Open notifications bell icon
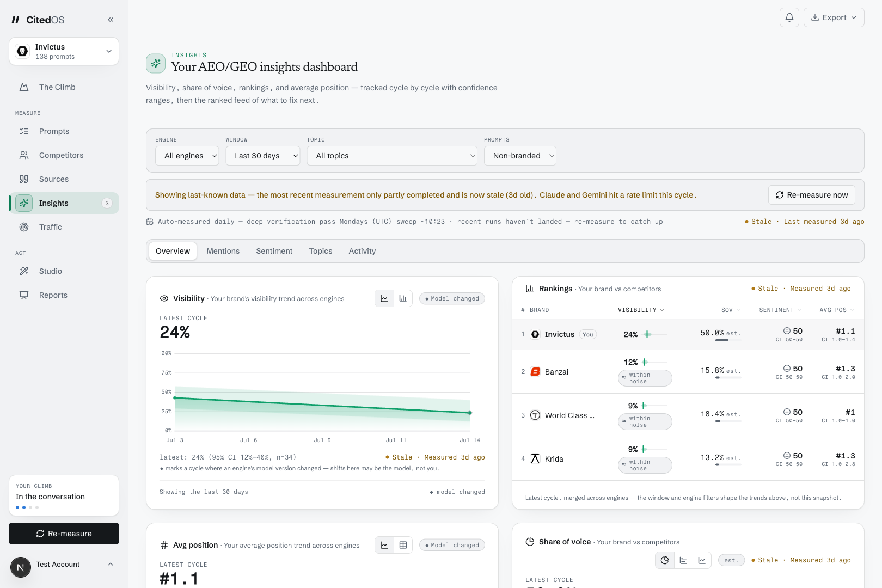This screenshot has height=588, width=882. pyautogui.click(x=789, y=17)
